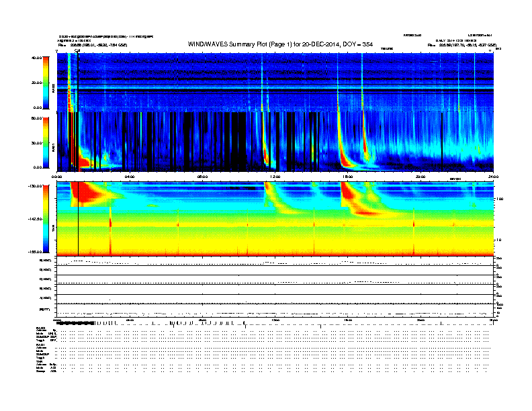Click the 20.00 label on RAD2 scale

[36, 83]
